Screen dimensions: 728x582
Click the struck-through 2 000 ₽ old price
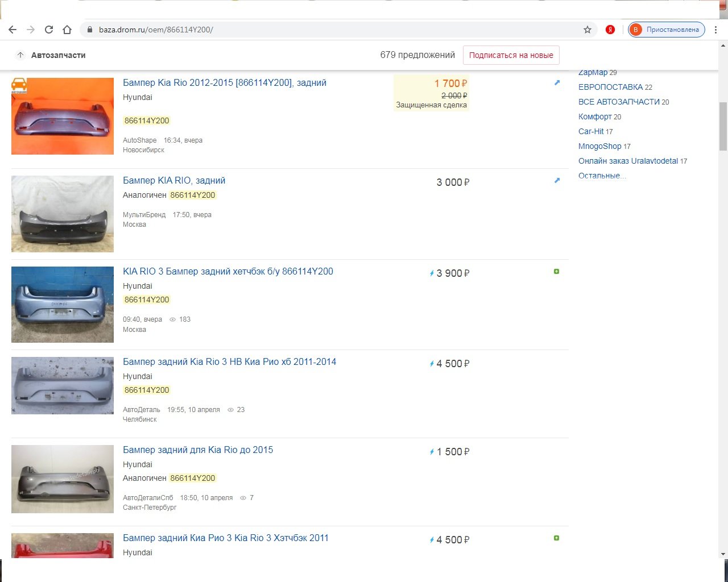[454, 96]
